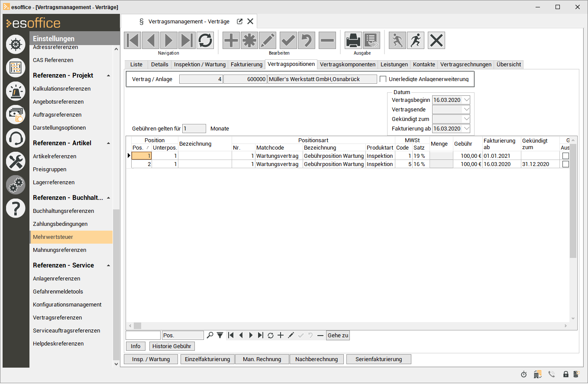Add new record with large plus icon
Viewport: 588px width, 388px height.
click(x=231, y=40)
